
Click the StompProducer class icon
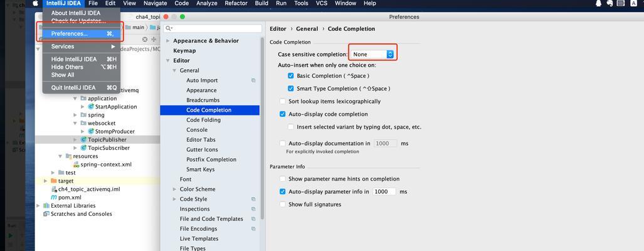point(91,131)
